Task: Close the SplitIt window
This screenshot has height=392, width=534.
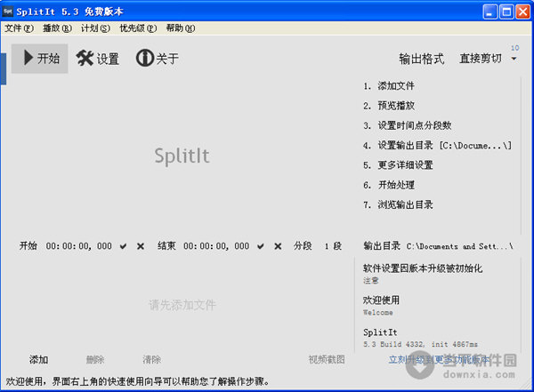Action: coord(522,12)
